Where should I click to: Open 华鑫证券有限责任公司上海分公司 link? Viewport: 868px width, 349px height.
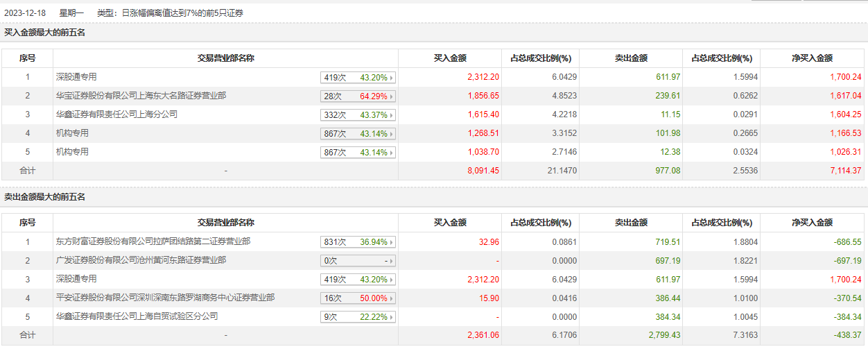click(x=116, y=114)
